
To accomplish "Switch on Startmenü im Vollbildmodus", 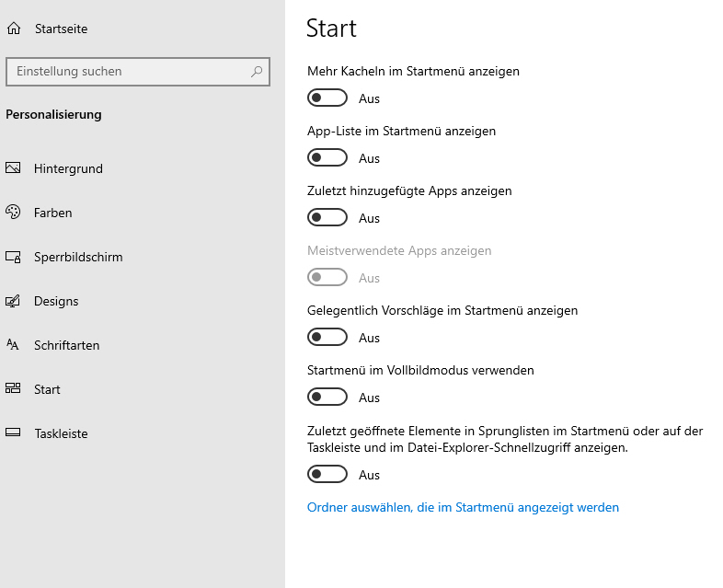I will [327, 398].
